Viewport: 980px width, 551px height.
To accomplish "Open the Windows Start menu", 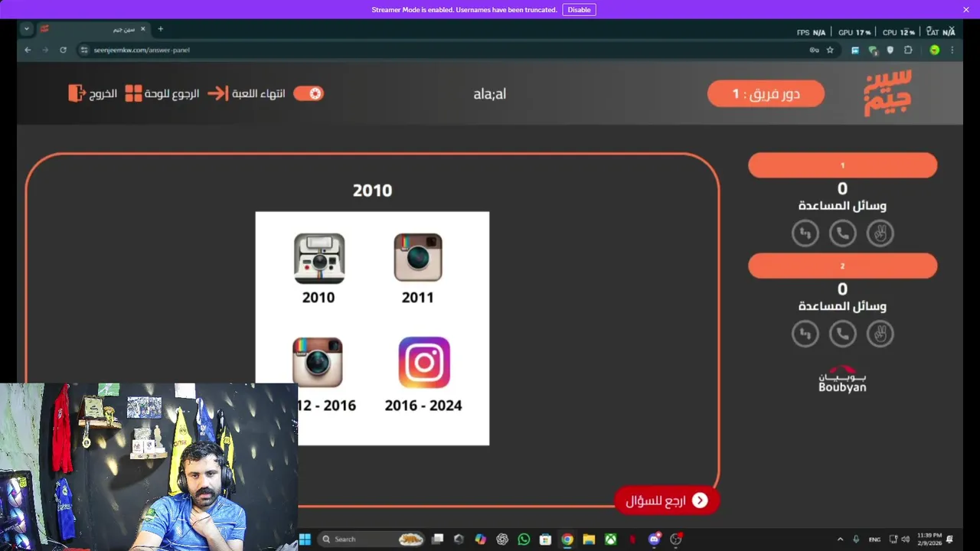I will pos(305,539).
